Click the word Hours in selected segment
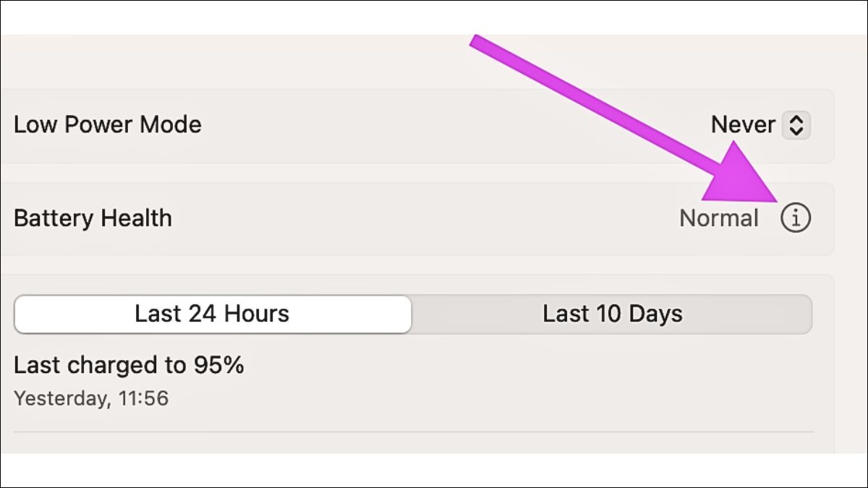The height and width of the screenshot is (488, 868). (256, 314)
